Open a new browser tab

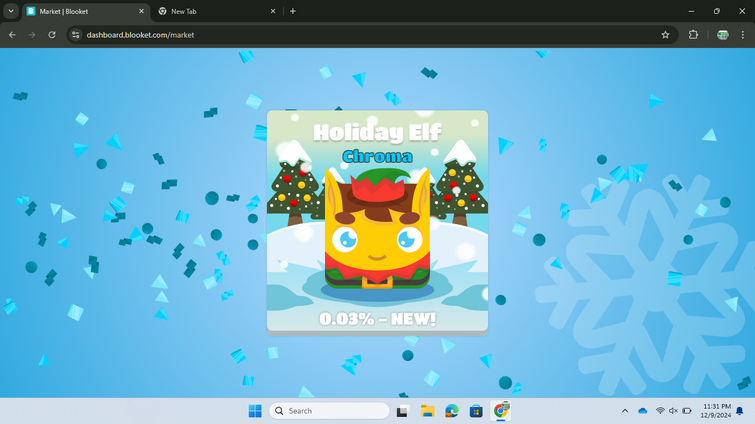tap(293, 11)
